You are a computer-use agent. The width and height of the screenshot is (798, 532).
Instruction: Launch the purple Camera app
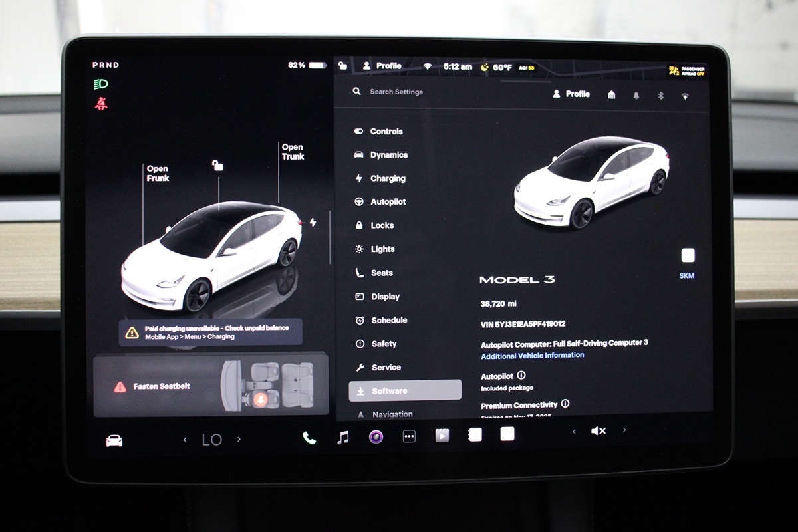point(376,436)
